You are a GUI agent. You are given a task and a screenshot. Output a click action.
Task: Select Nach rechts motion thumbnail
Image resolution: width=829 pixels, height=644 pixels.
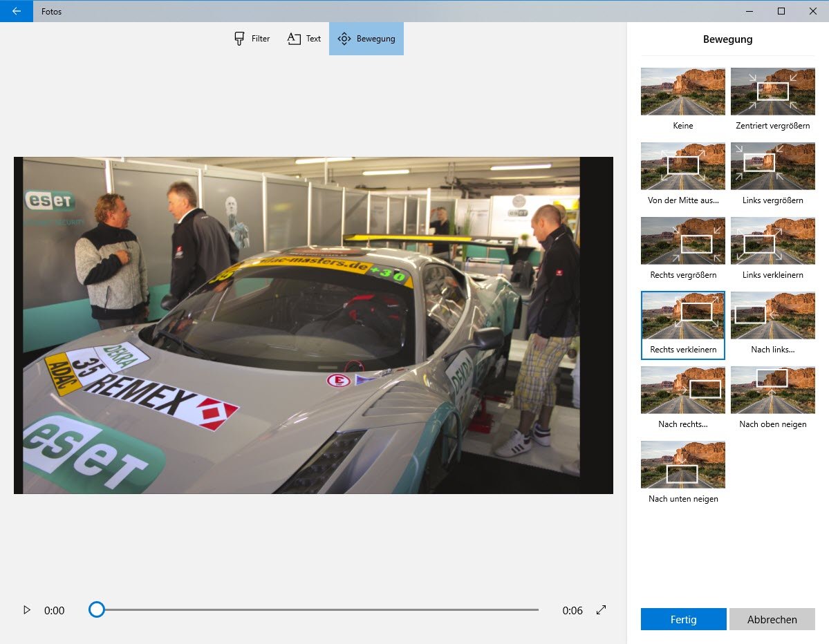[x=682, y=390]
